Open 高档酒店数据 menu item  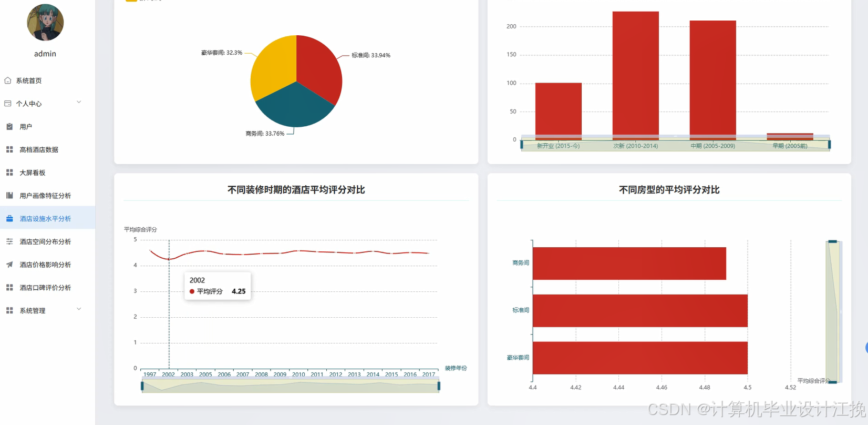click(47, 149)
